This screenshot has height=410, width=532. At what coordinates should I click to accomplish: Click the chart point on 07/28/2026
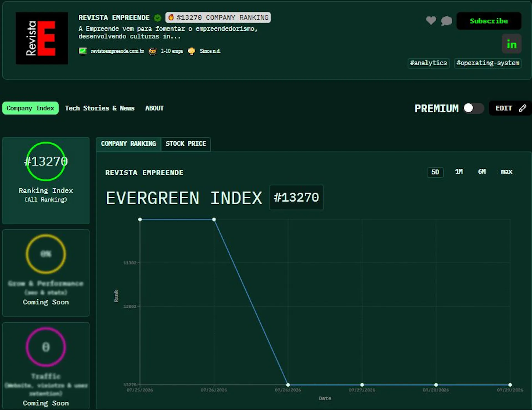tap(436, 385)
